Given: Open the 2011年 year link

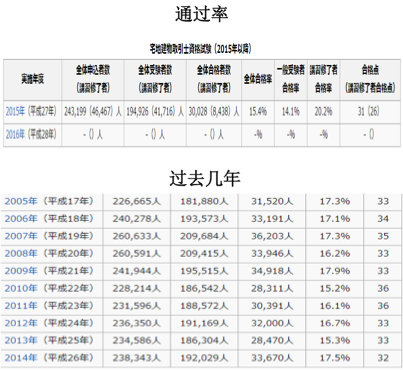Looking at the screenshot, I should [x=21, y=306].
